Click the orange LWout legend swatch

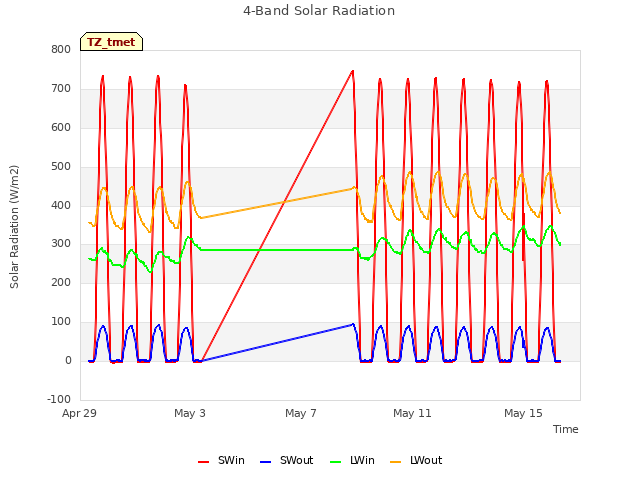coord(396,462)
